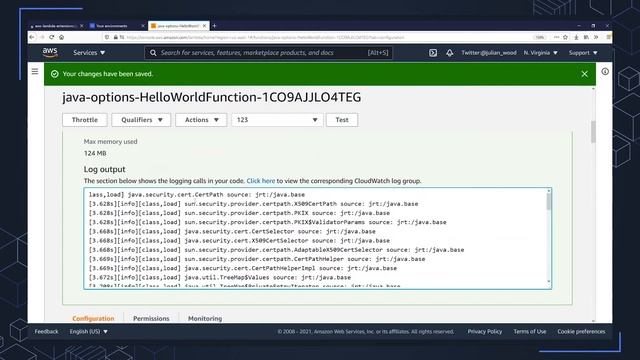Click the AdaptableX509CertSelector log line
The height and width of the screenshot is (360, 640).
pos(276,250)
